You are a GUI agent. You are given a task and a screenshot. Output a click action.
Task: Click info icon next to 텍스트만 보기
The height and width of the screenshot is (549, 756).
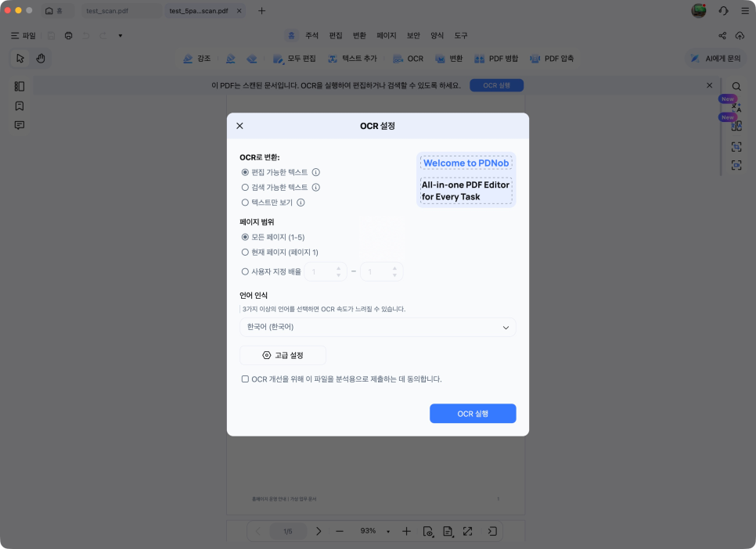[301, 203]
